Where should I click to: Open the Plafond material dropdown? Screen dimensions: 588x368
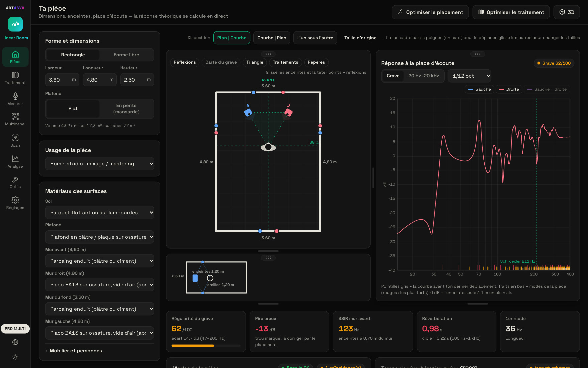pos(100,237)
